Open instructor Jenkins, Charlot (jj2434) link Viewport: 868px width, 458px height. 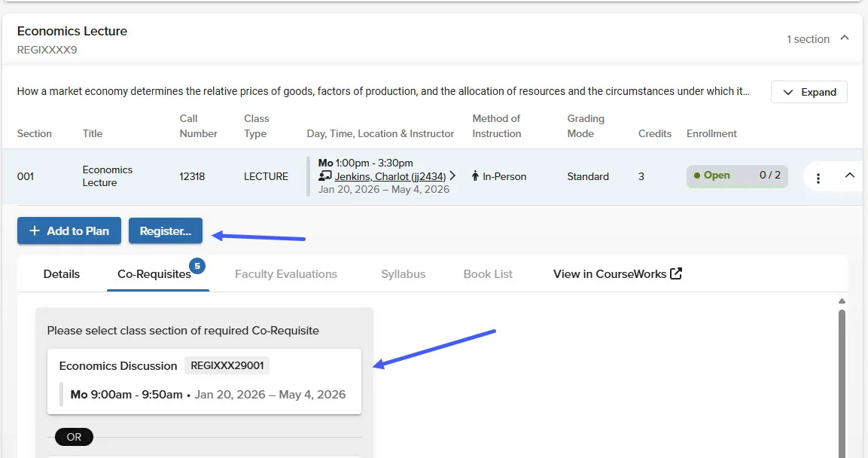[x=390, y=176]
